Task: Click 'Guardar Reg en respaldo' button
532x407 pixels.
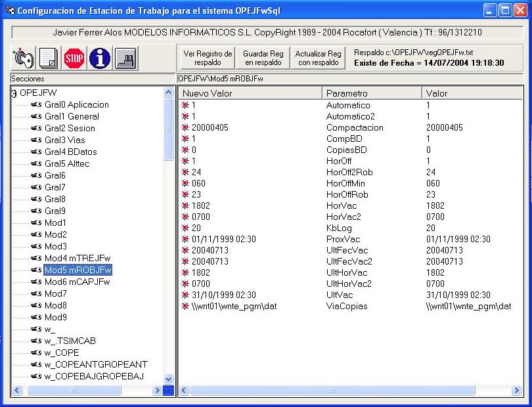Action: pos(263,58)
